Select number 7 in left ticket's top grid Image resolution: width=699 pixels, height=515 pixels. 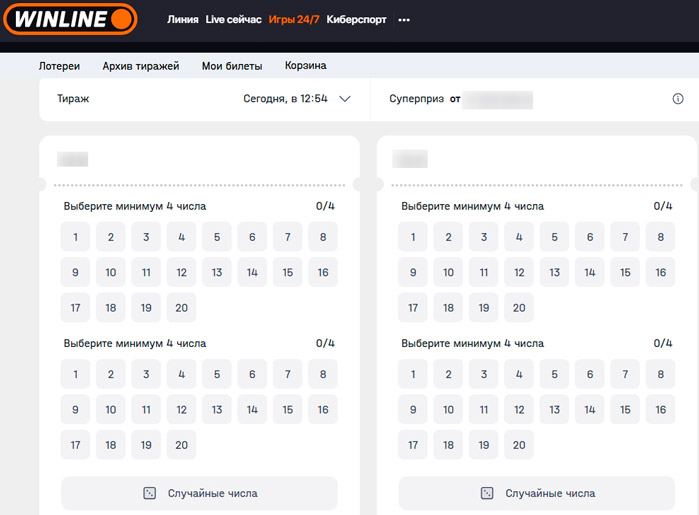[x=287, y=237]
